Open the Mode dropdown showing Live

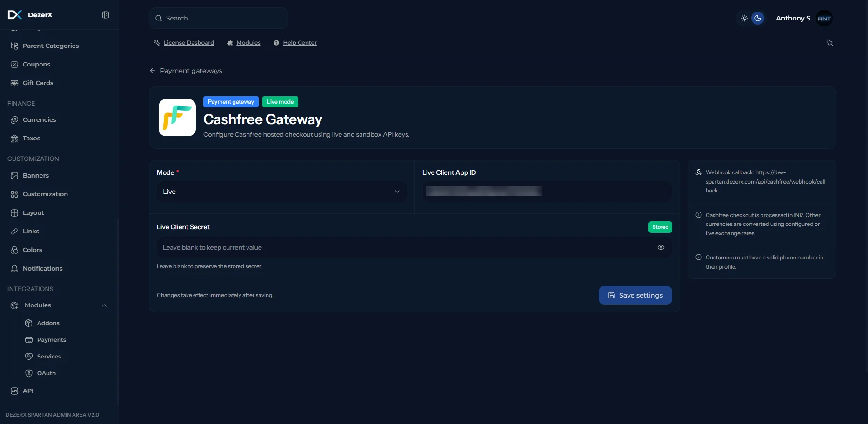click(x=281, y=192)
